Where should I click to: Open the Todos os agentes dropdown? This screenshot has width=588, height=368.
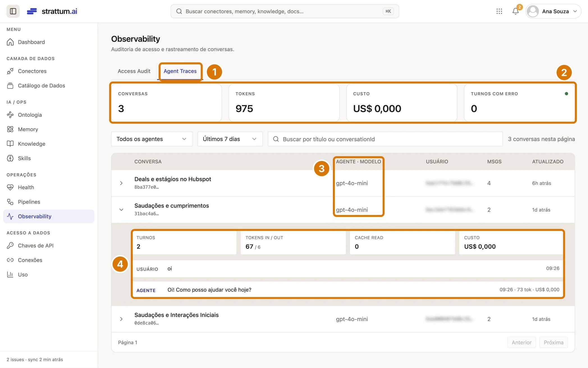coord(152,139)
